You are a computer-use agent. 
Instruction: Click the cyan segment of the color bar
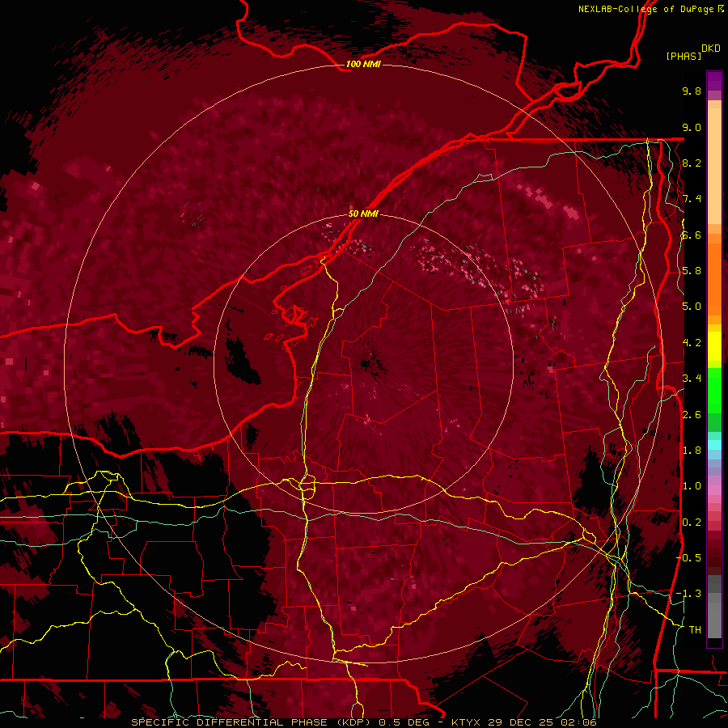(714, 444)
